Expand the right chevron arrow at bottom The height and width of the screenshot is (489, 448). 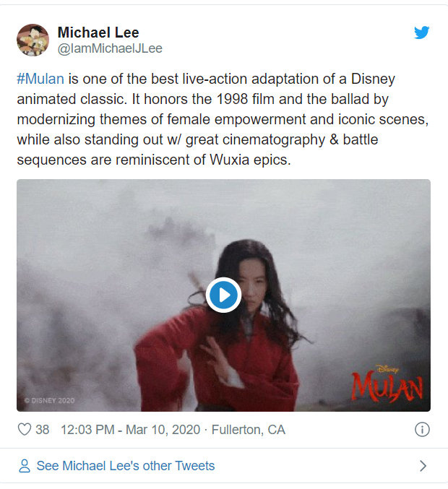click(x=423, y=466)
